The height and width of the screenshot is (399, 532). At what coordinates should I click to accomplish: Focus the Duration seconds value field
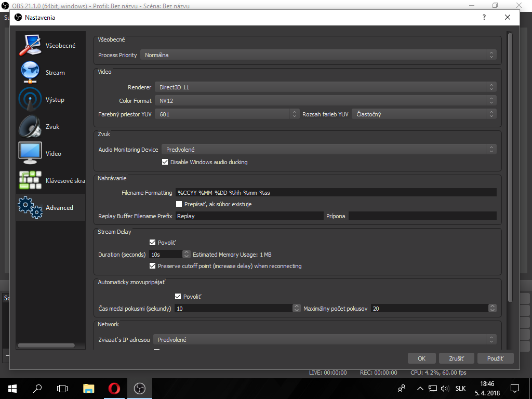(x=166, y=254)
